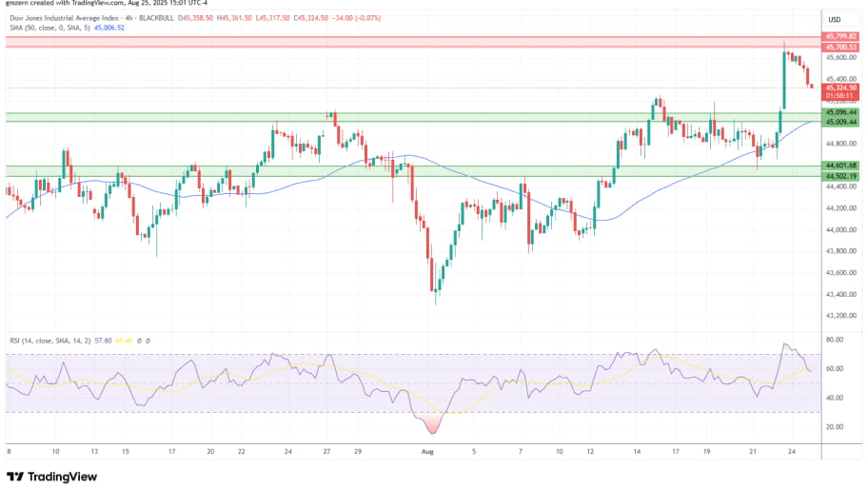
Task: Click the green 45,096.44 price label
Action: coord(841,112)
